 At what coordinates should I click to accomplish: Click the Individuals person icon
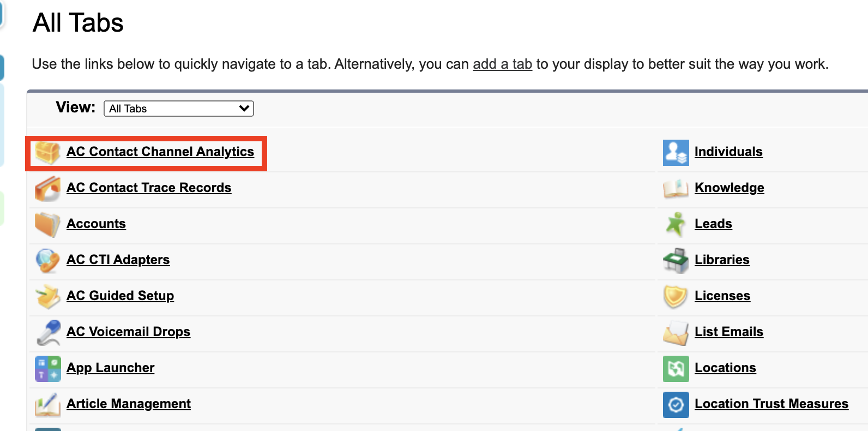pyautogui.click(x=676, y=152)
